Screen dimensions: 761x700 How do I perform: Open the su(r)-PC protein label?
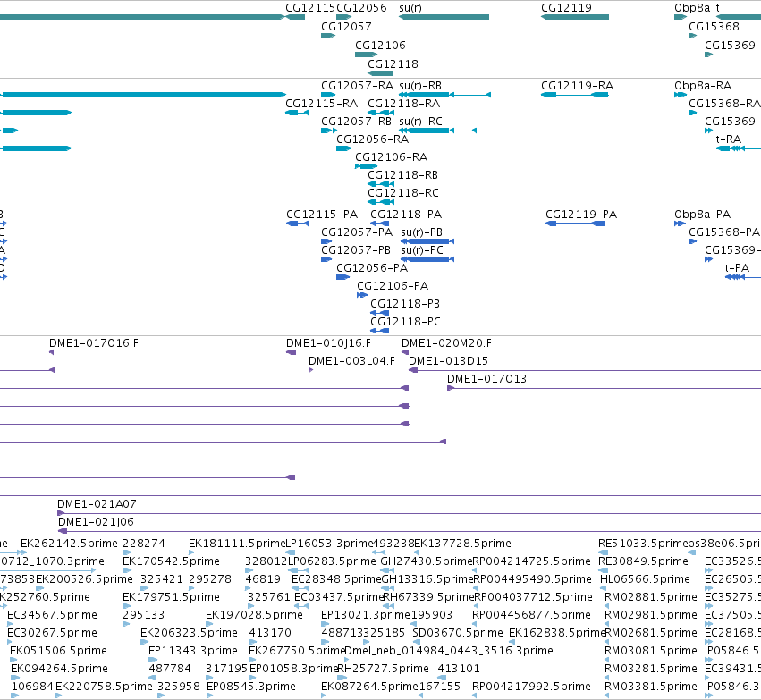(x=422, y=250)
